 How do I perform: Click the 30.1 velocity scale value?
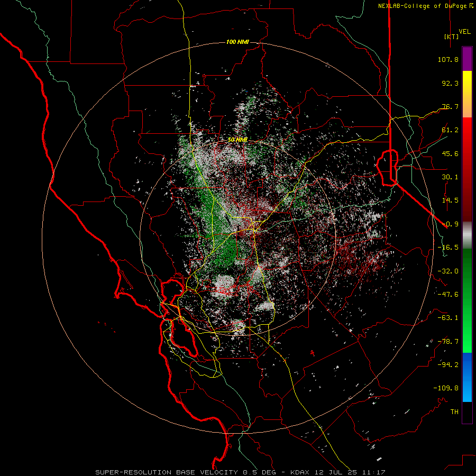(450, 177)
